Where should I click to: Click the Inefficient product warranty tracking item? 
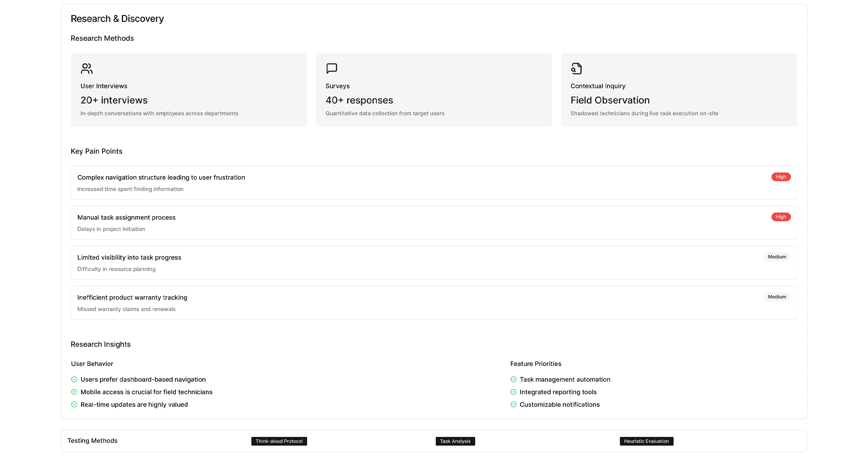[132, 298]
